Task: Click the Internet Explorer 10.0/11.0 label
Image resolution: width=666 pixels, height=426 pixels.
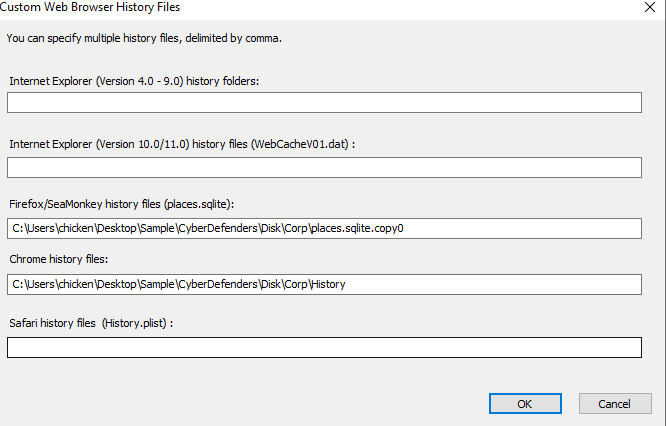Action: point(182,145)
